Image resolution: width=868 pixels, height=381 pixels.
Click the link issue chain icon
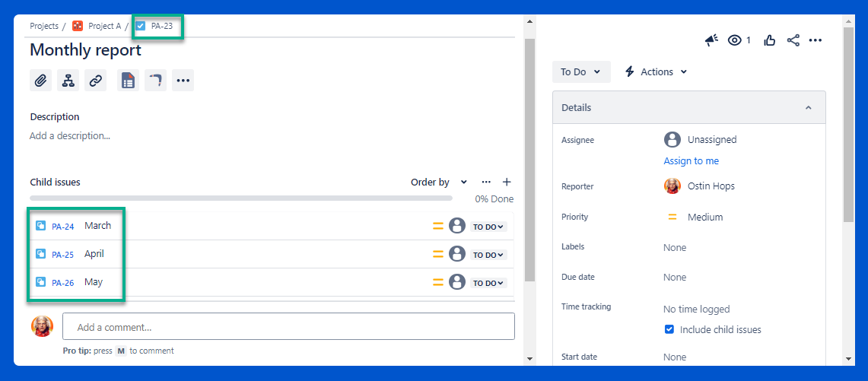pyautogui.click(x=95, y=81)
